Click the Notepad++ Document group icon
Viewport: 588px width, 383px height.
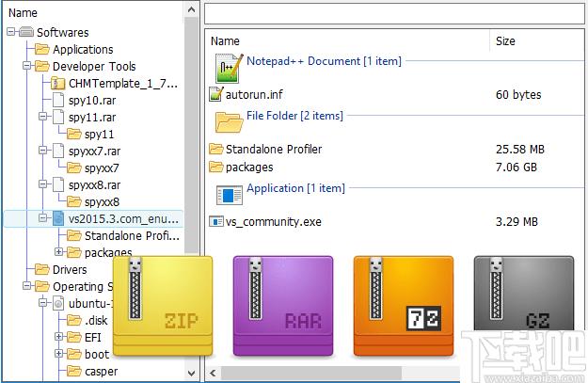pos(230,69)
